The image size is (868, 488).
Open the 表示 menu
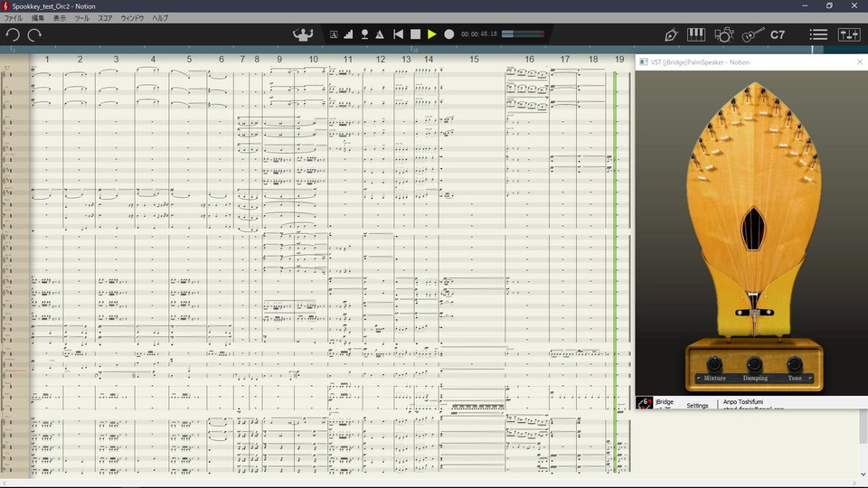60,18
